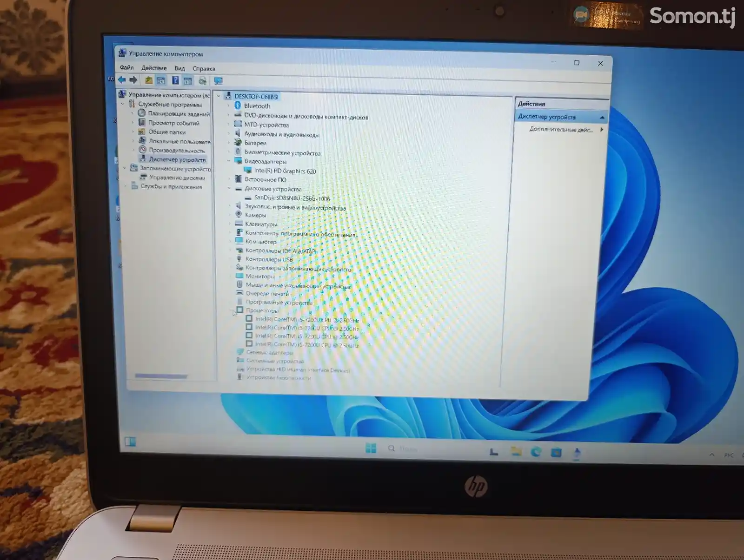Viewport: 744px width, 560px height.
Task: Collapse the Дисковые устройства category
Action: click(229, 188)
